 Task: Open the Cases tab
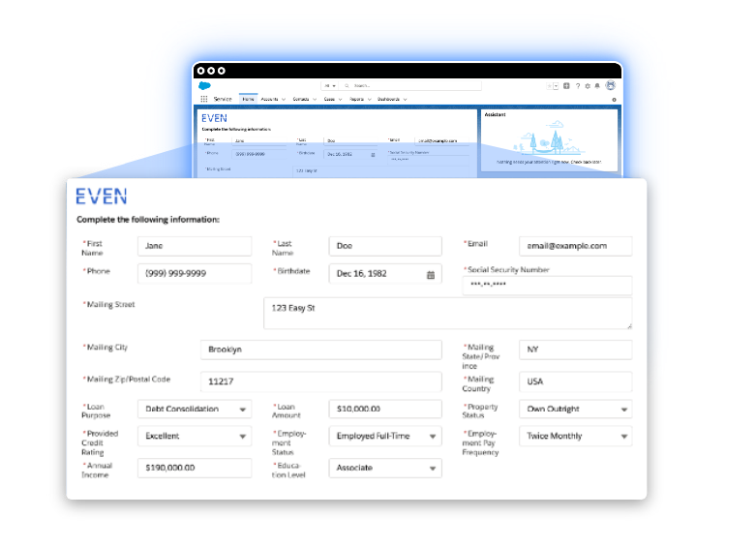[329, 99]
